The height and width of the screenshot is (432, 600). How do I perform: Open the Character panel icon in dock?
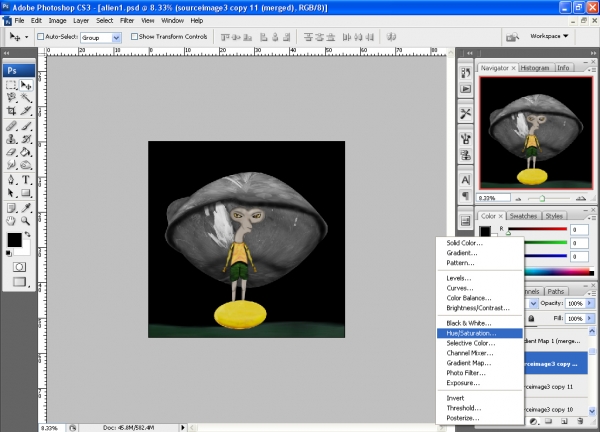pos(465,180)
